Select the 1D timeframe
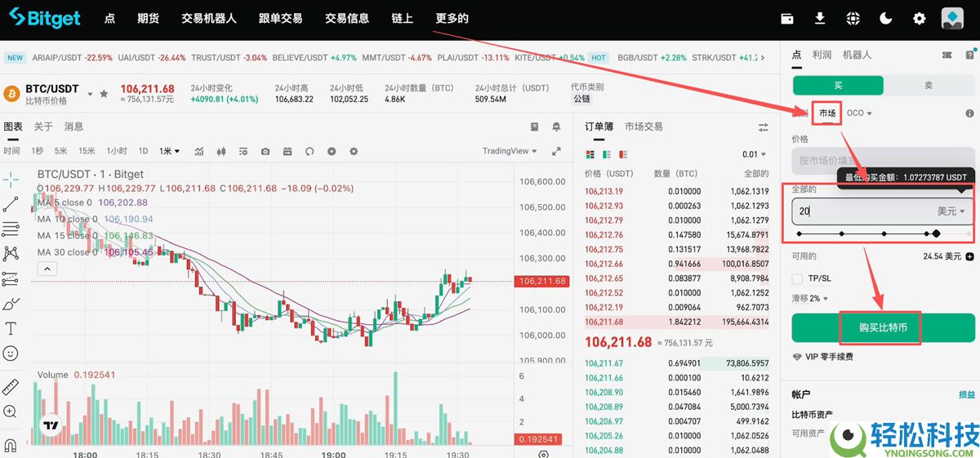Viewport: 980px width, 458px height. (143, 151)
